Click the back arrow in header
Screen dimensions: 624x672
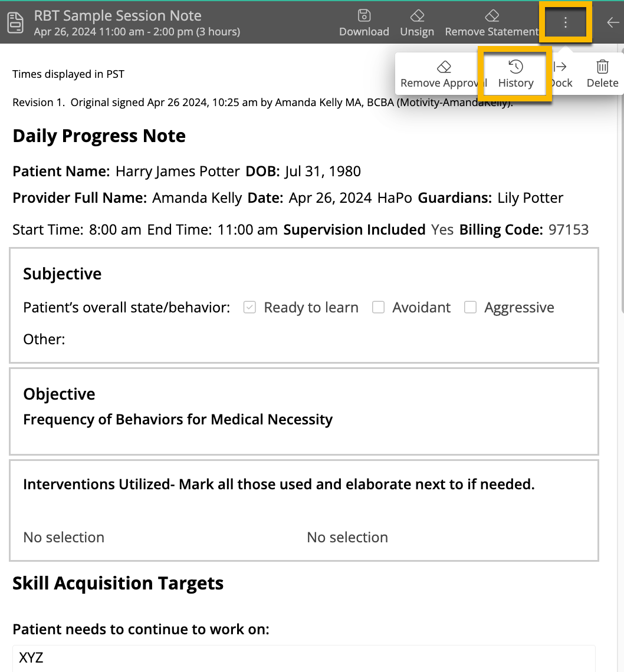613,22
